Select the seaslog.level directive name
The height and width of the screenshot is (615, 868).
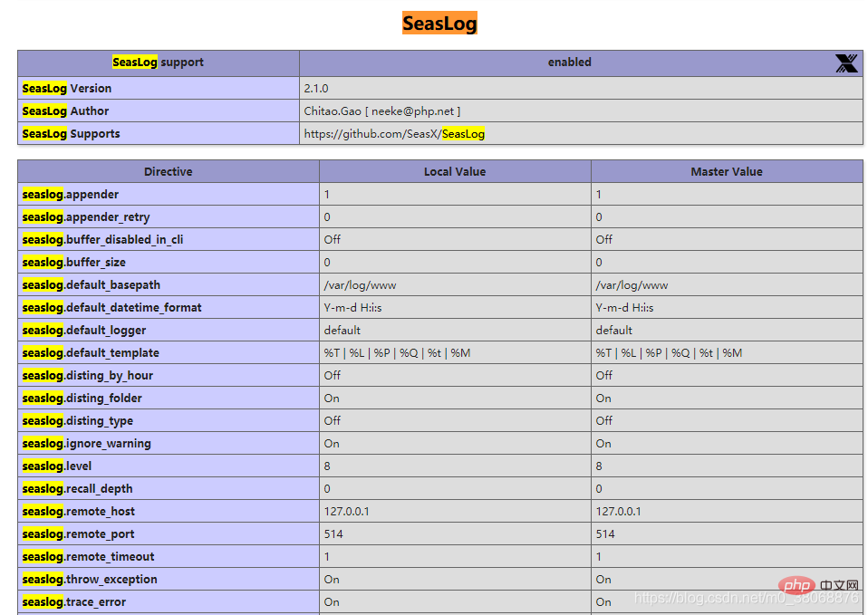point(57,466)
